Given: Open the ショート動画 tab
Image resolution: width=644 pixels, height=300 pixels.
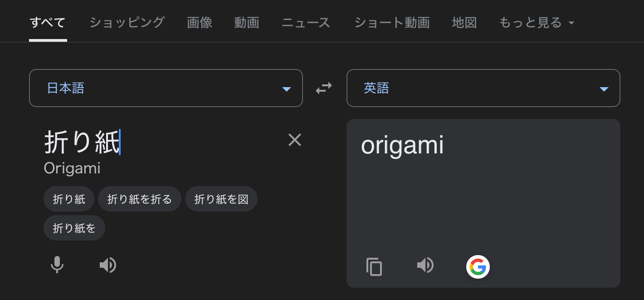Looking at the screenshot, I should tap(391, 22).
